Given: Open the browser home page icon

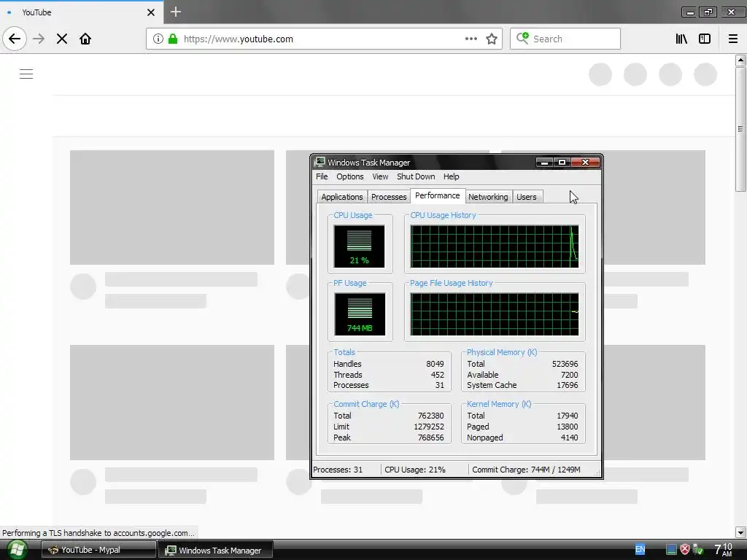Looking at the screenshot, I should coord(85,39).
